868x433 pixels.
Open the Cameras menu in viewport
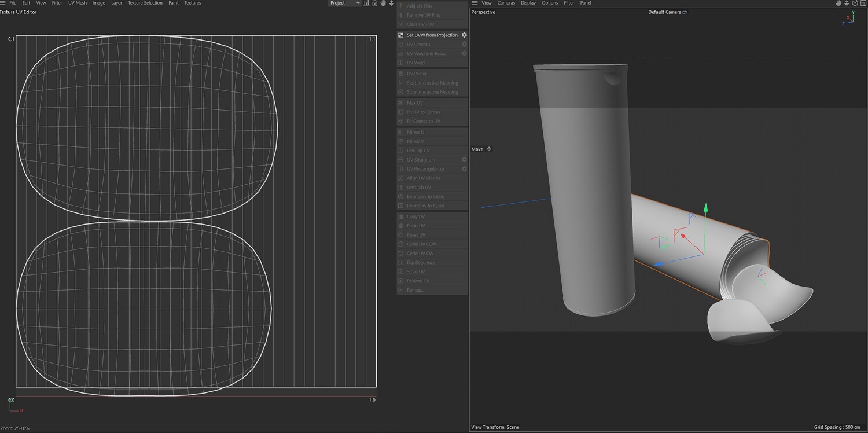click(506, 3)
